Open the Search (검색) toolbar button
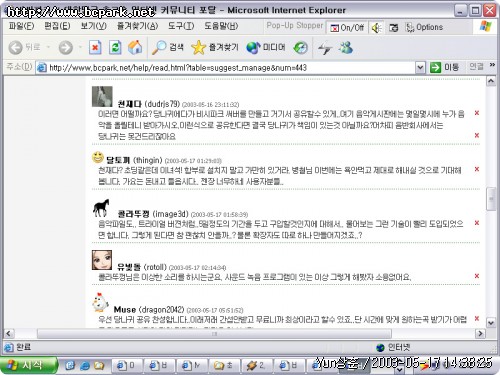This screenshot has height=375, width=500. pos(168,48)
